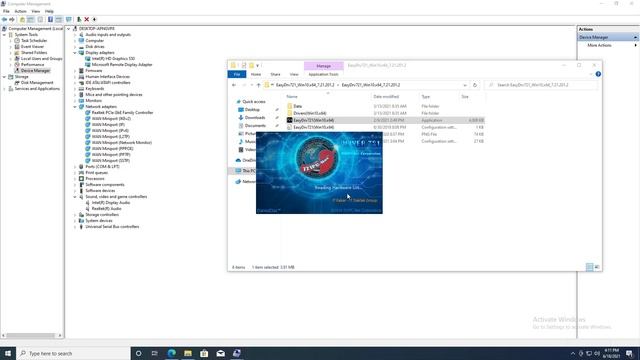Open Microsoft Store from the taskbar
640x360 pixels.
[204, 353]
